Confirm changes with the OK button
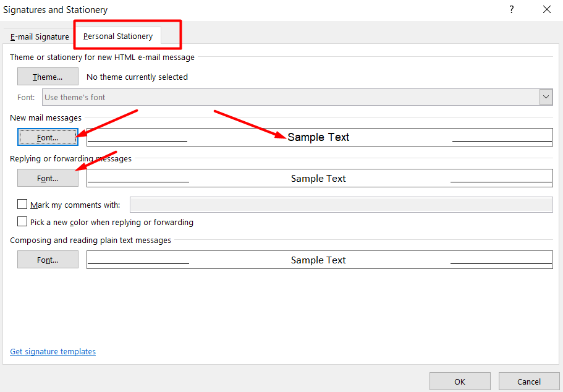563x392 pixels. point(460,381)
